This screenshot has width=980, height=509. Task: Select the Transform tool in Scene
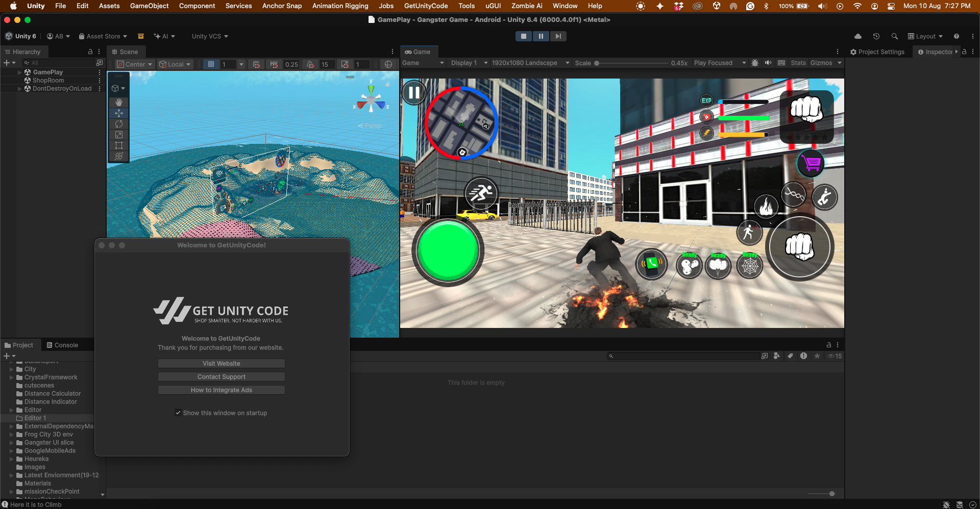[119, 156]
